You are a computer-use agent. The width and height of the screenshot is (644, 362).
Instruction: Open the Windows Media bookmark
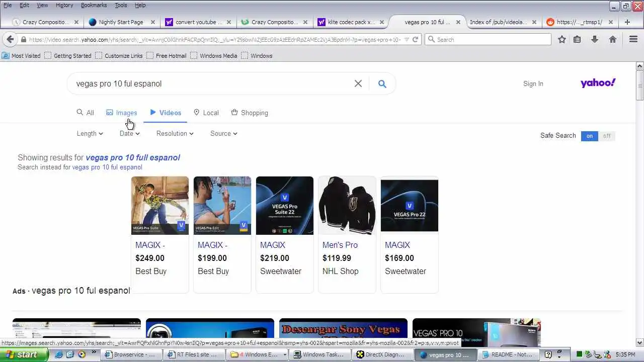point(214,56)
